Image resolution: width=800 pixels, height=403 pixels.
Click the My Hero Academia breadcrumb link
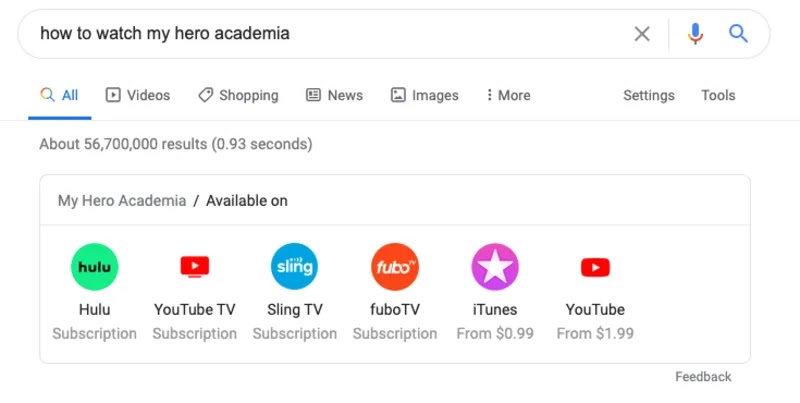[121, 200]
